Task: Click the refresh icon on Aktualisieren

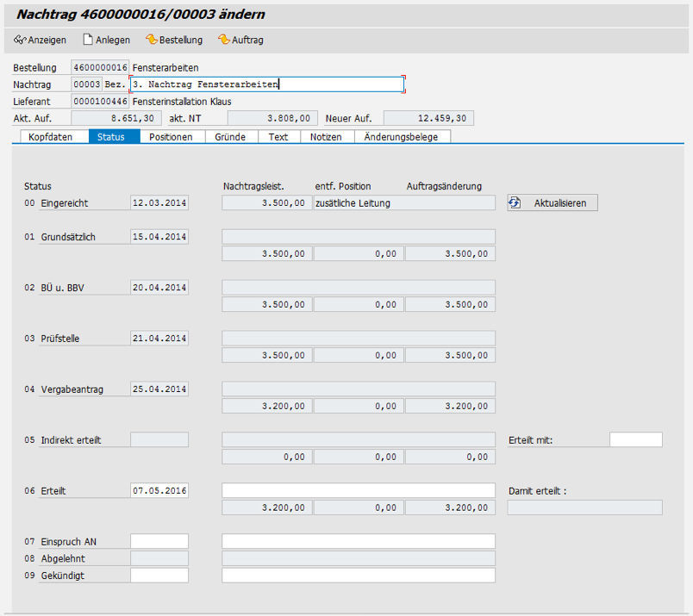Action: 515,202
